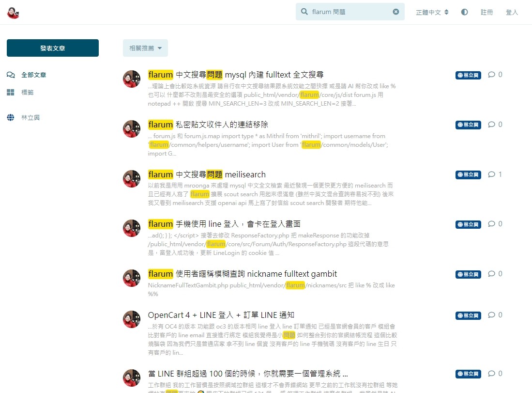Click 林立興 tag badge on line 登入 post
Screen dimensions: 532x393
tap(468, 224)
